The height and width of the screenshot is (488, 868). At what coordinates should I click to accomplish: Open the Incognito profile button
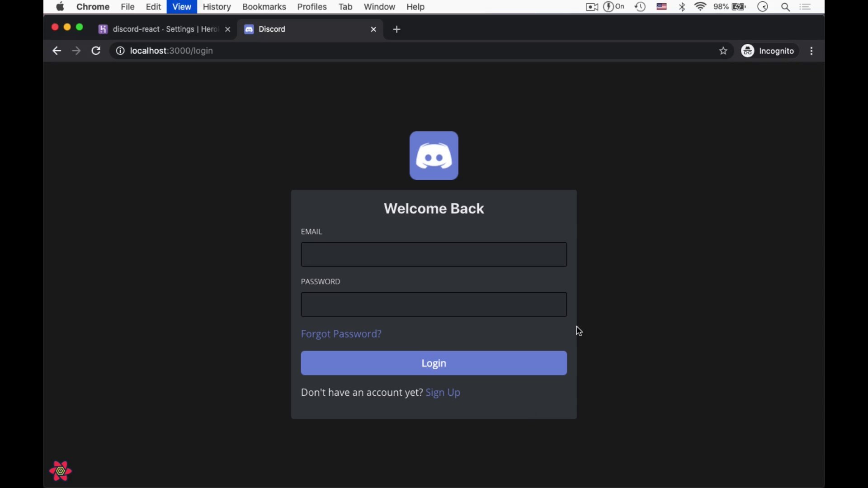(768, 51)
